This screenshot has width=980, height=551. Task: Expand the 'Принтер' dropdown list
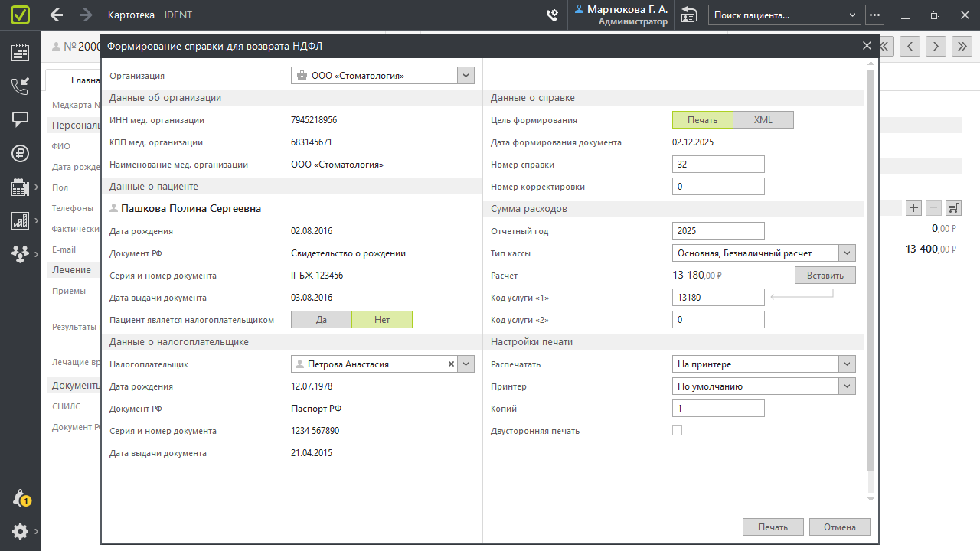(x=847, y=386)
